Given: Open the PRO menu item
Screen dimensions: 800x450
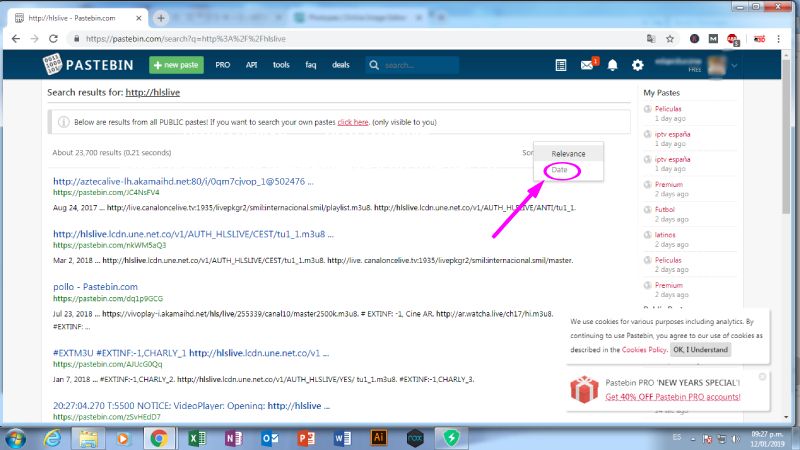Looking at the screenshot, I should click(222, 65).
